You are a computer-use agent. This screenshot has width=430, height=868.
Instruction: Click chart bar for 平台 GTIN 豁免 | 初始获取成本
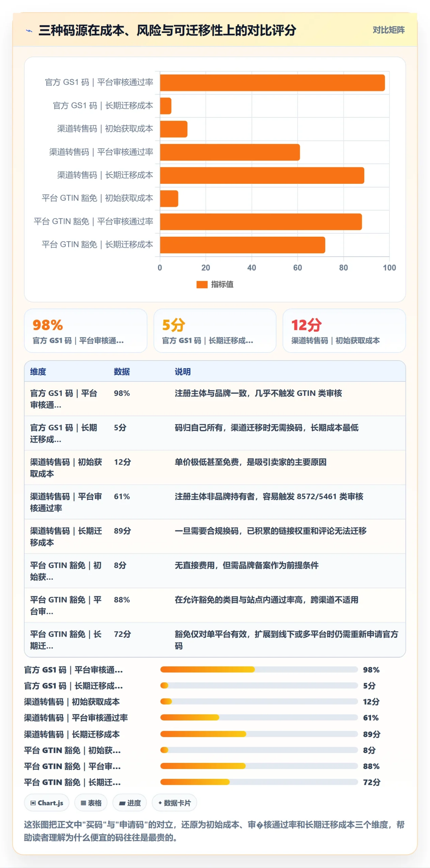(x=169, y=199)
